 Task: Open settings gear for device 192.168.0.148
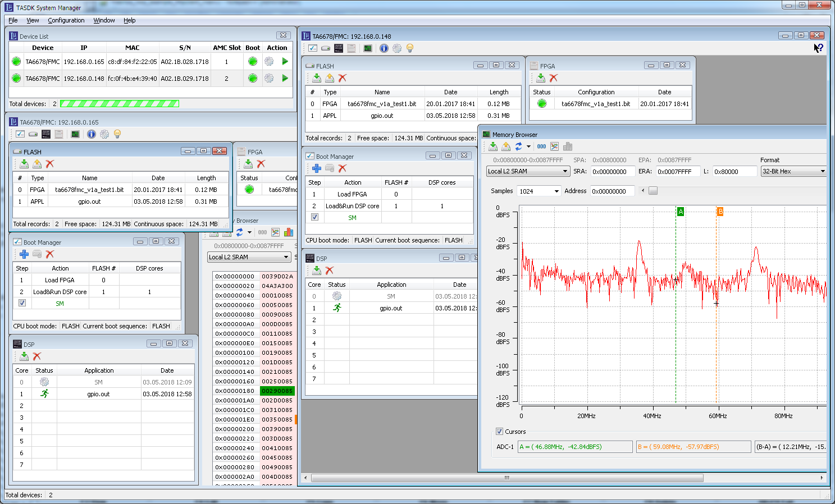point(269,79)
